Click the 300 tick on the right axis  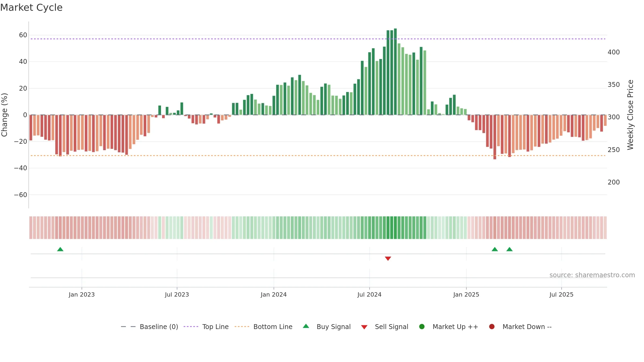tap(614, 117)
